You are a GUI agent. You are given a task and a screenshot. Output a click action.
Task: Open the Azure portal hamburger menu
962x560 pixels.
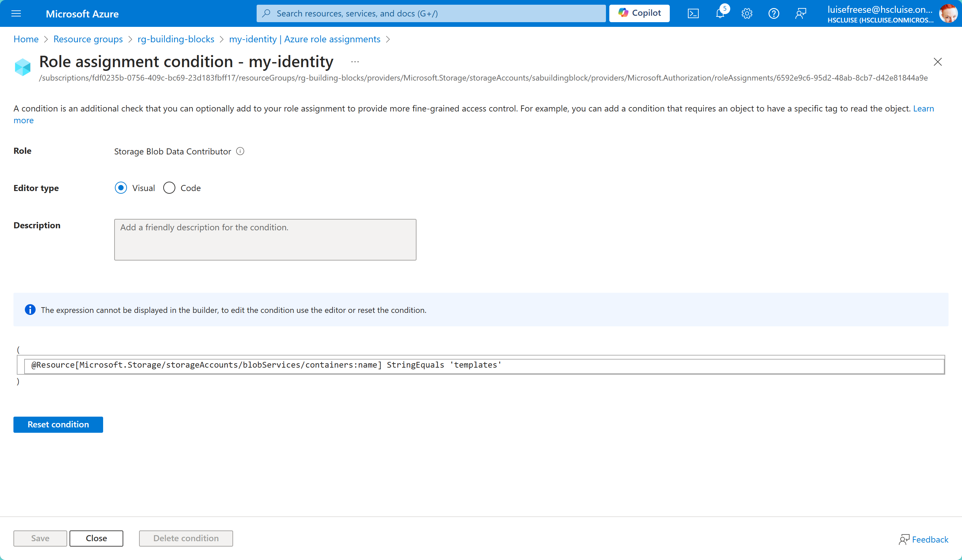[16, 14]
